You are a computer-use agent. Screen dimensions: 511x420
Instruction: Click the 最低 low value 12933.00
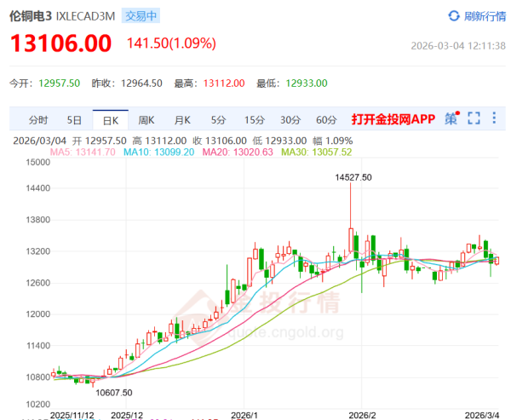307,83
